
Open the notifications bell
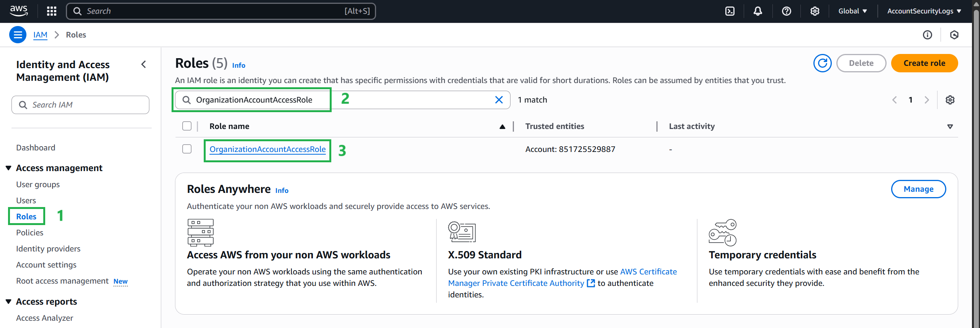tap(757, 11)
